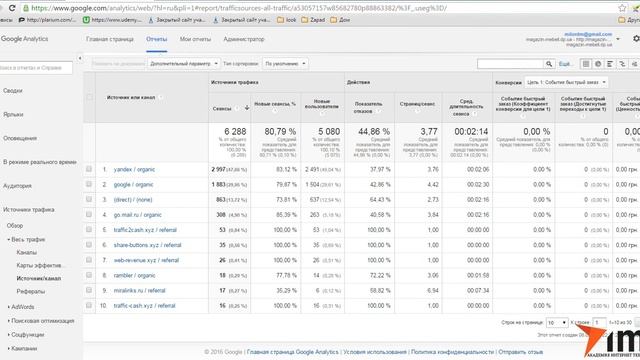Open the traffic2cash.xyz / referral link

coord(145,230)
